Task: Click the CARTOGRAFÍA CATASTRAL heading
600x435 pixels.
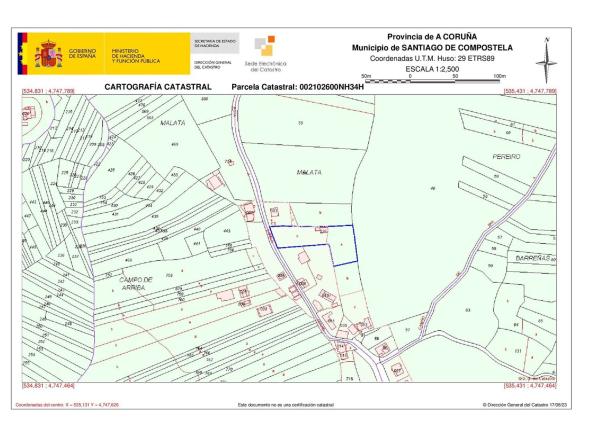Action: (x=157, y=88)
